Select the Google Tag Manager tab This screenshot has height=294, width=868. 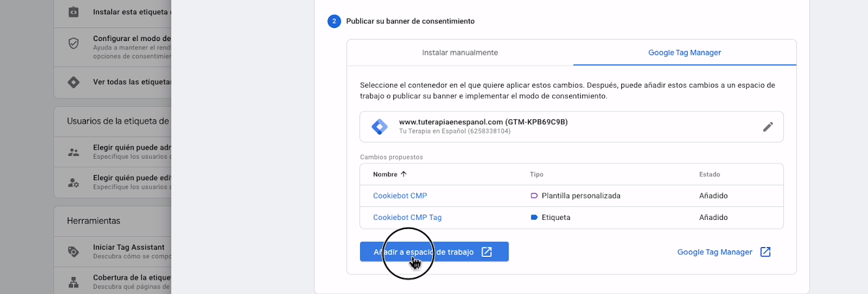coord(684,53)
